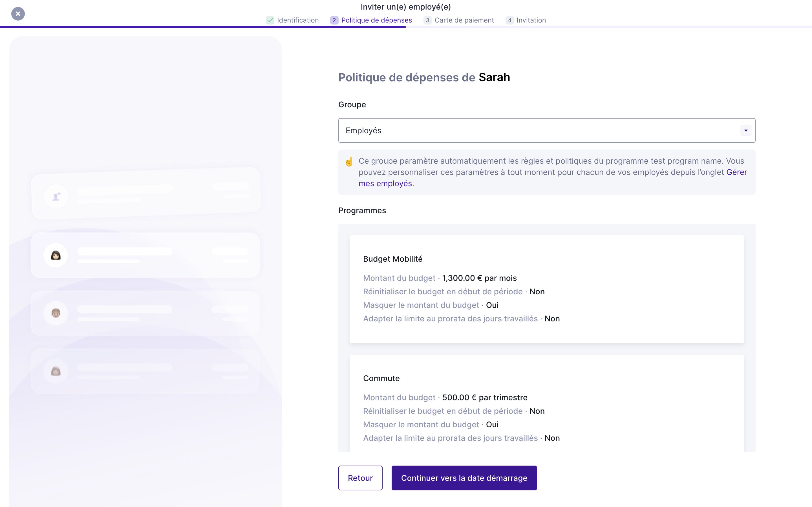Click step 4 number badge
This screenshot has height=507, width=812.
[x=509, y=20]
